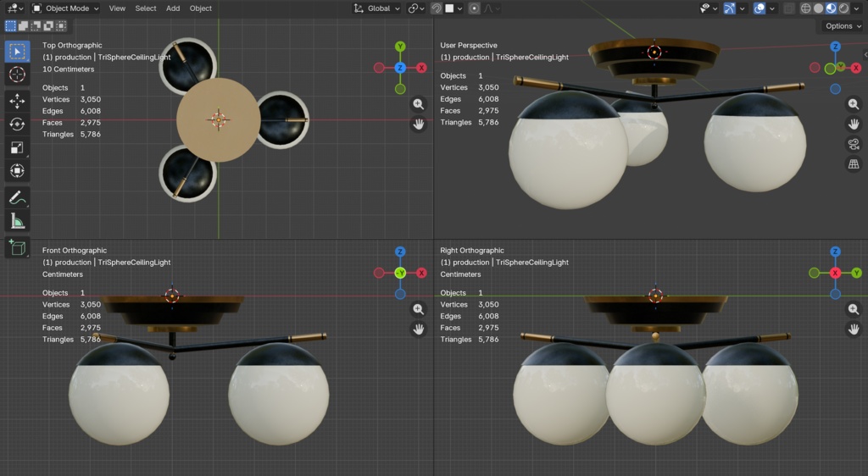The width and height of the screenshot is (868, 476).
Task: Click zoom magnifier in Right Orthographic view
Action: [854, 309]
